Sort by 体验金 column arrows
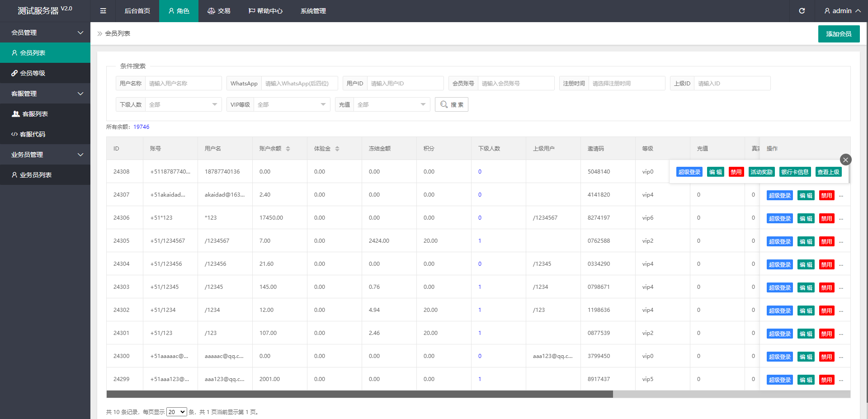Screen dimensions: 868x419 (337, 149)
